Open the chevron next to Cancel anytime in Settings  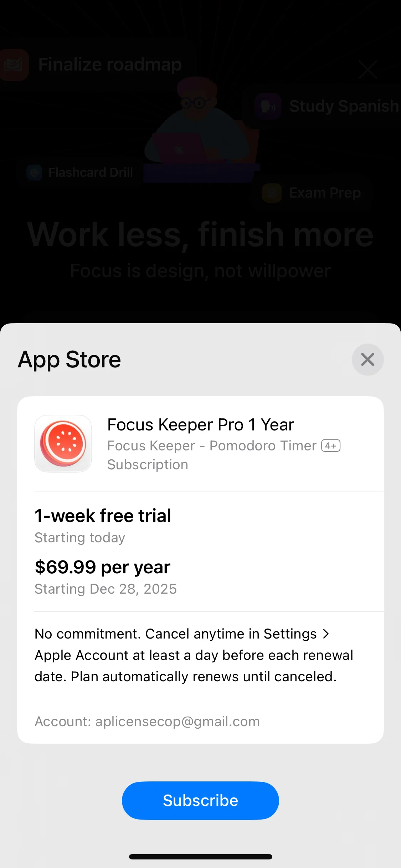pyautogui.click(x=326, y=634)
